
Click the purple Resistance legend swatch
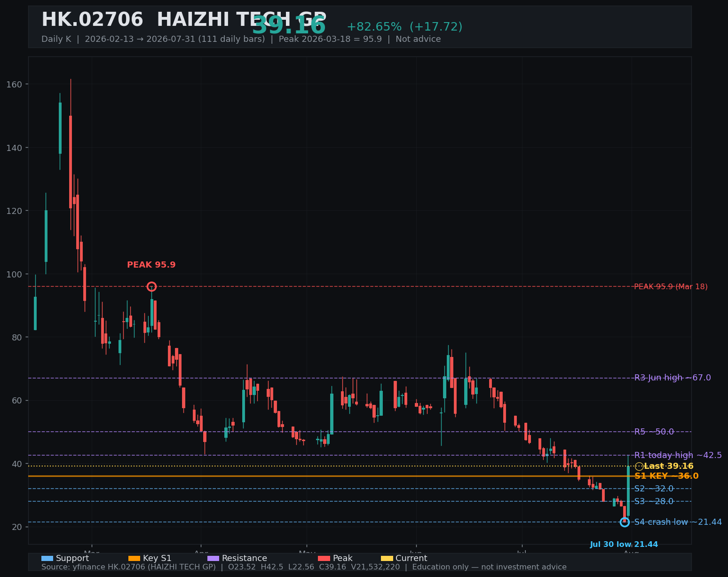(x=213, y=559)
